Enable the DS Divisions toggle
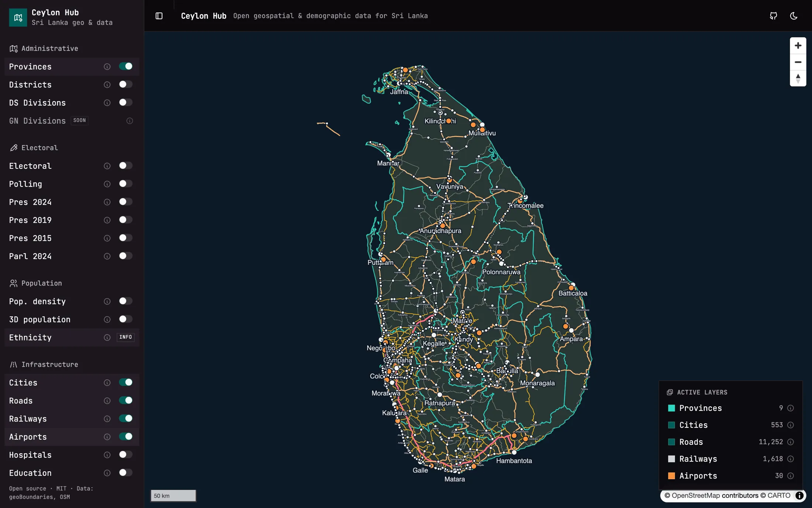 coord(125,103)
